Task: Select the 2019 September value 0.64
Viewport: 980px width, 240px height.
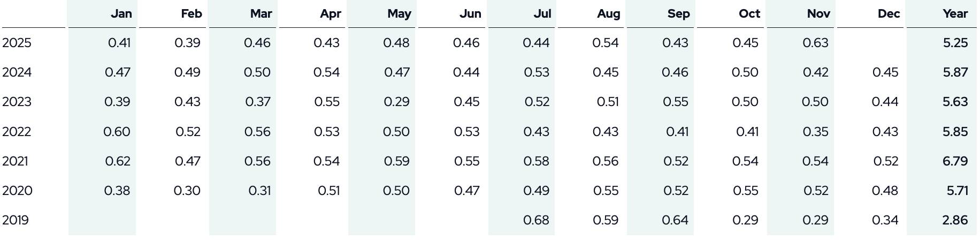Action: pos(676,220)
